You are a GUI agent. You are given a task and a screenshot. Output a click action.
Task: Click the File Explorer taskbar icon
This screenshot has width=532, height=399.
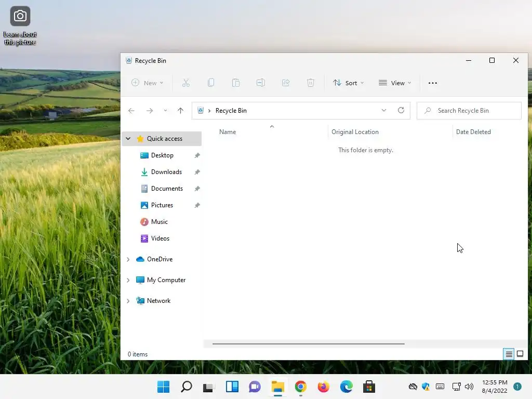(x=277, y=387)
